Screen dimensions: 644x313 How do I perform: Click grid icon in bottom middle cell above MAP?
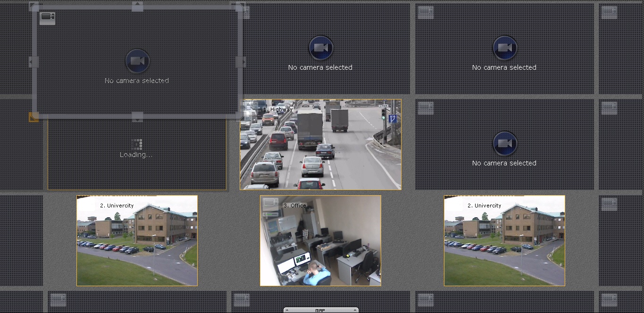point(242,300)
